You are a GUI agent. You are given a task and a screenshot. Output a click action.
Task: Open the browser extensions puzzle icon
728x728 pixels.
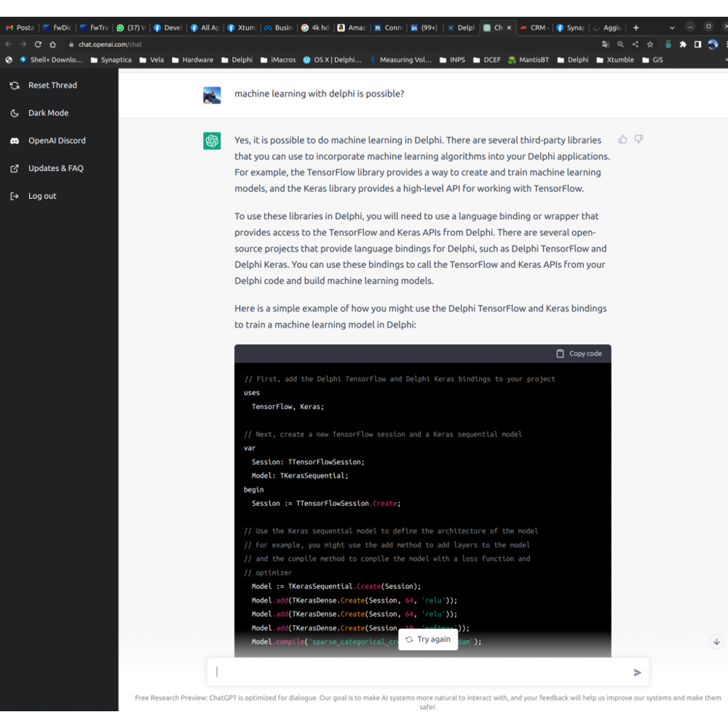tap(683, 44)
